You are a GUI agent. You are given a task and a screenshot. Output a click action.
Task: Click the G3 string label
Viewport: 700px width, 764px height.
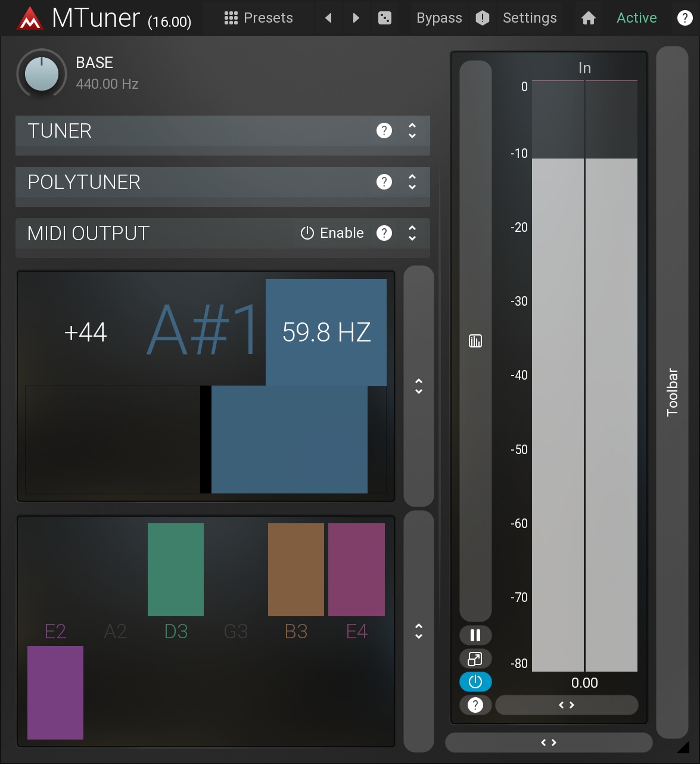click(236, 631)
